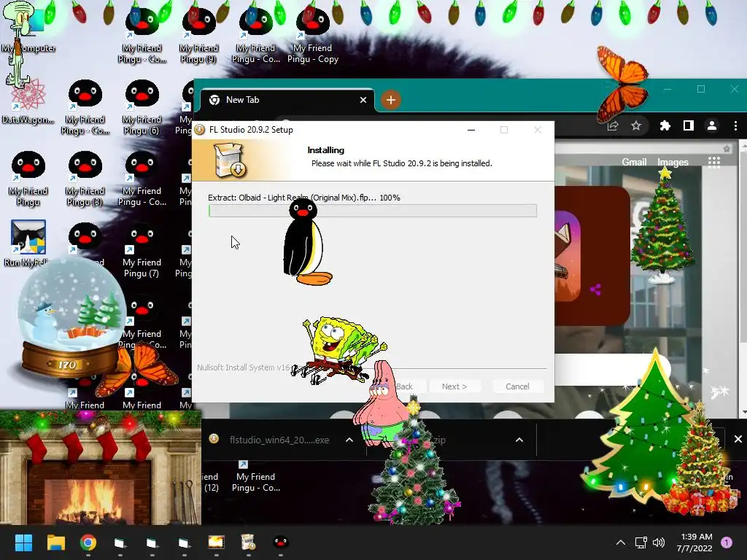Open the Images link
This screenshot has height=560, width=747.
coord(673,163)
